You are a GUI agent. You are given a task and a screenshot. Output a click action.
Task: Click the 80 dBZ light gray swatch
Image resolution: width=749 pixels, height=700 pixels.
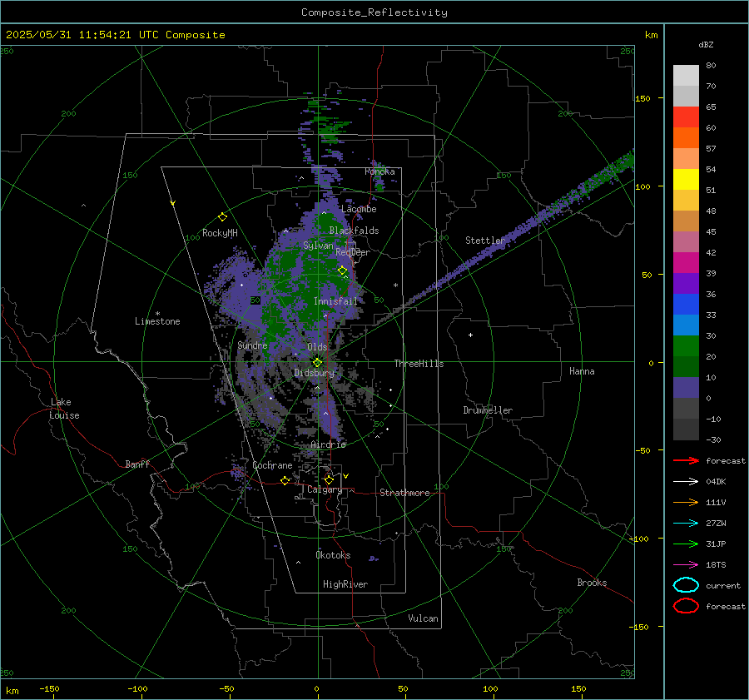tap(686, 75)
